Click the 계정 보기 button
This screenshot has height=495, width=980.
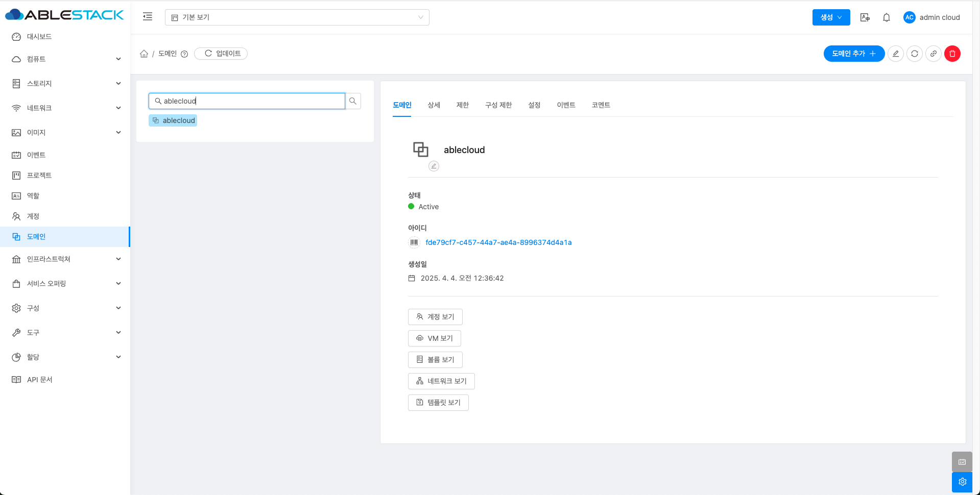point(435,317)
